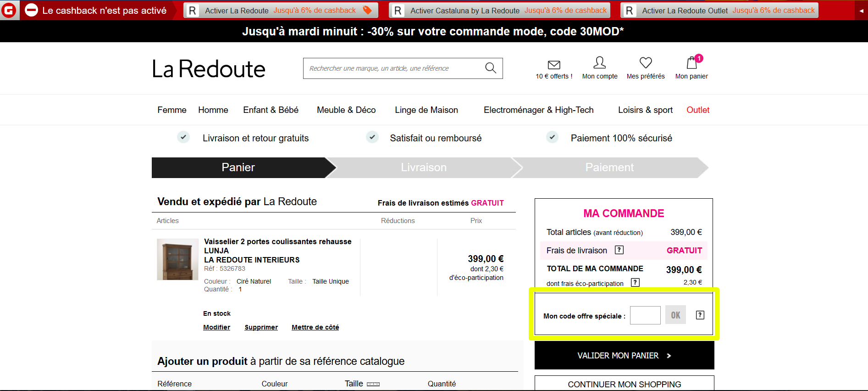The height and width of the screenshot is (391, 868).
Task: Click help icon beside frais éco-participation
Action: pos(635,283)
